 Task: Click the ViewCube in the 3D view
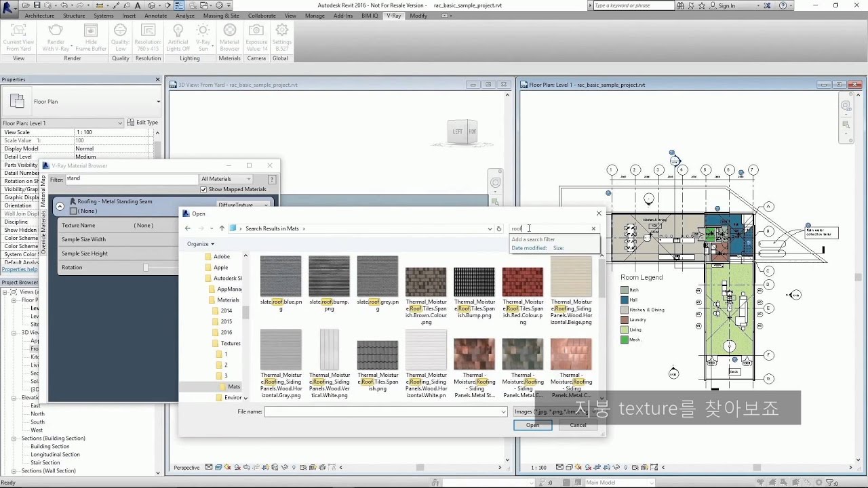pyautogui.click(x=463, y=131)
